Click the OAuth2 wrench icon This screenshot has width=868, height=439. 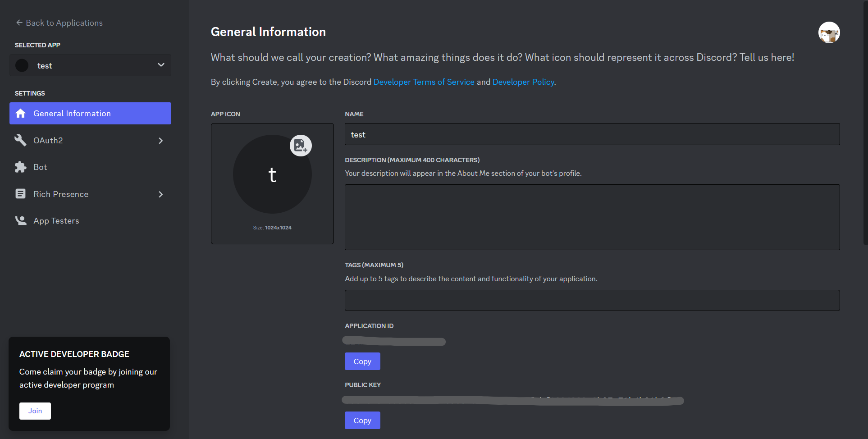(x=21, y=140)
